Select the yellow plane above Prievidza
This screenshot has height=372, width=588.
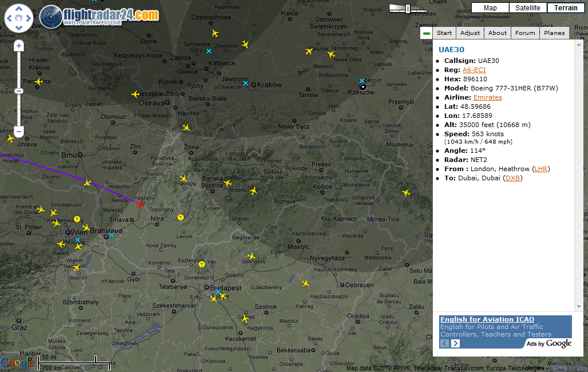pos(183,178)
